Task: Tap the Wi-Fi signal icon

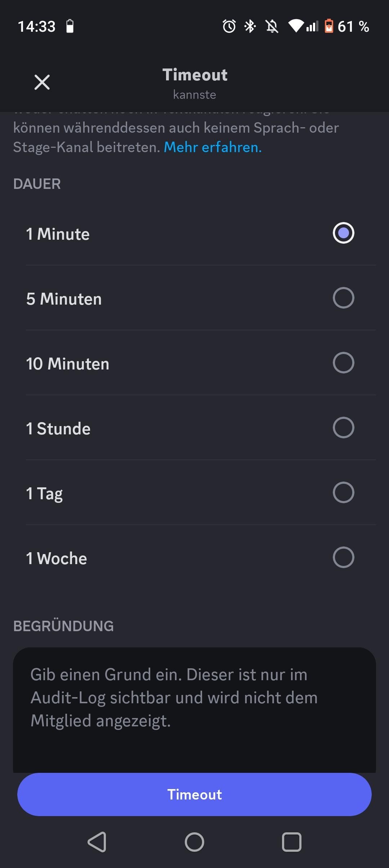Action: [x=295, y=26]
